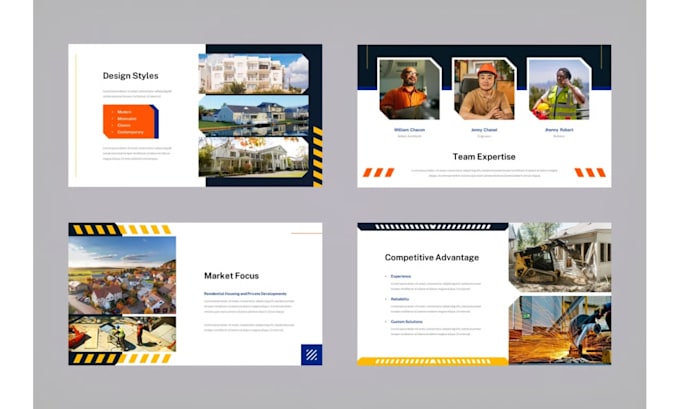Click the name 'Jenny Chanel'

pyautogui.click(x=484, y=130)
